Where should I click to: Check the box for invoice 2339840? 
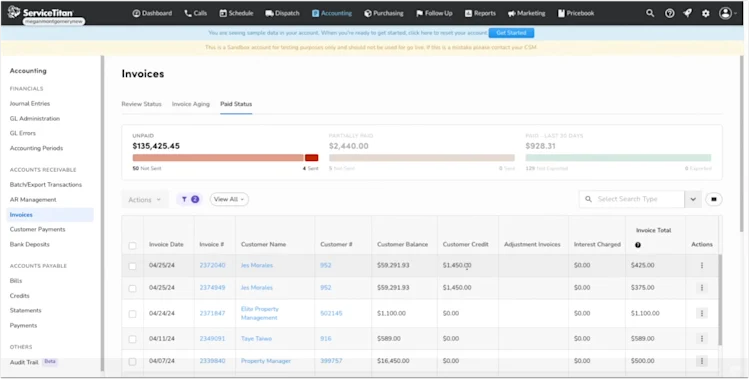(x=132, y=362)
